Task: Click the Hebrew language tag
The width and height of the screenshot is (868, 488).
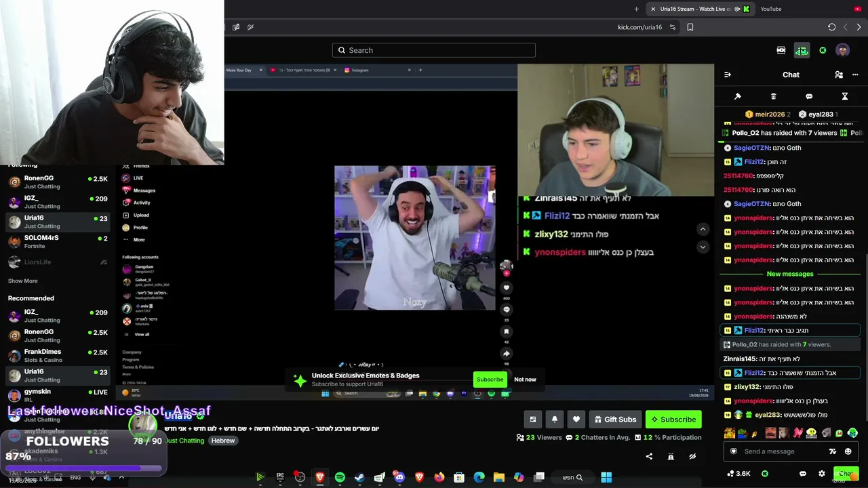Action: 222,441
